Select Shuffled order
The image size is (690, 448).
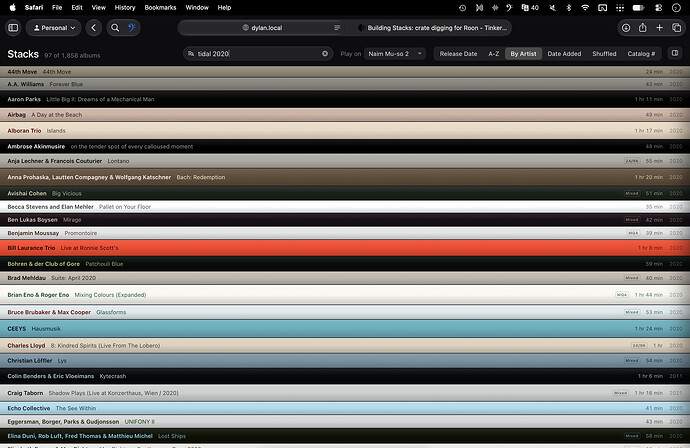(604, 54)
